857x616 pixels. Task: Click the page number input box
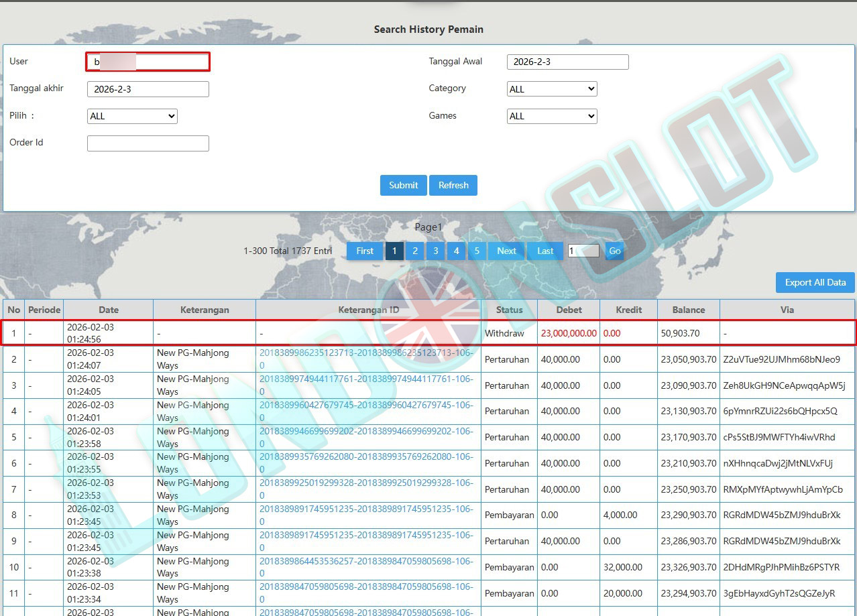[583, 251]
